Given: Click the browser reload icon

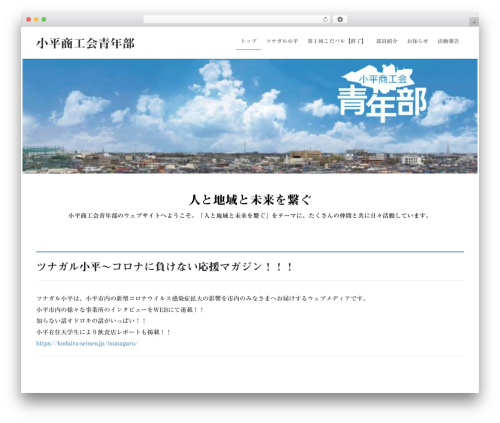Looking at the screenshot, I should pyautogui.click(x=325, y=19).
